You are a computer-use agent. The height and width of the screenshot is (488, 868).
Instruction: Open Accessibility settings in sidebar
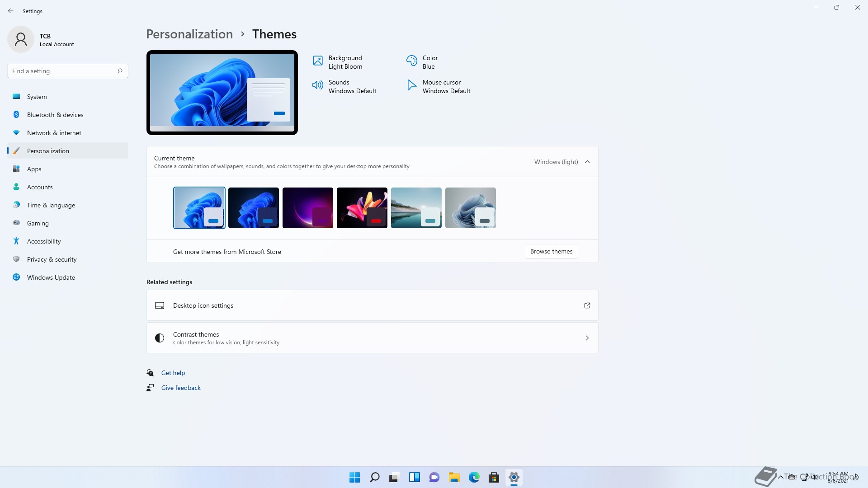pos(43,241)
